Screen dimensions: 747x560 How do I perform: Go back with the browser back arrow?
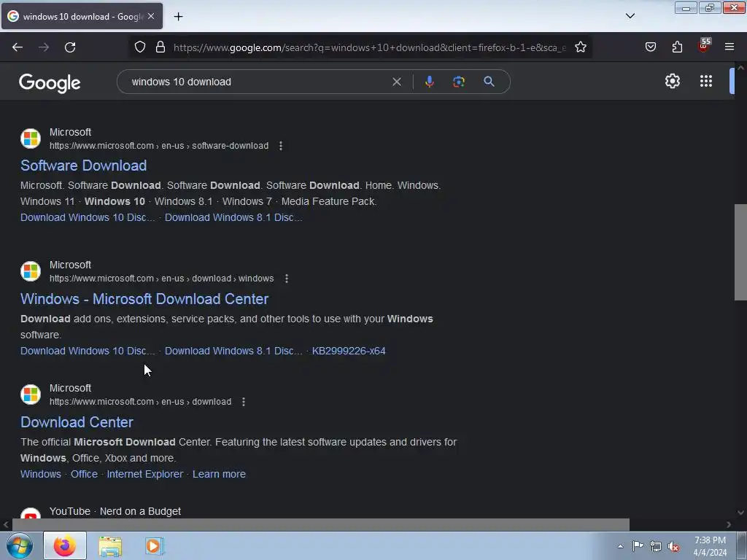[x=18, y=47]
